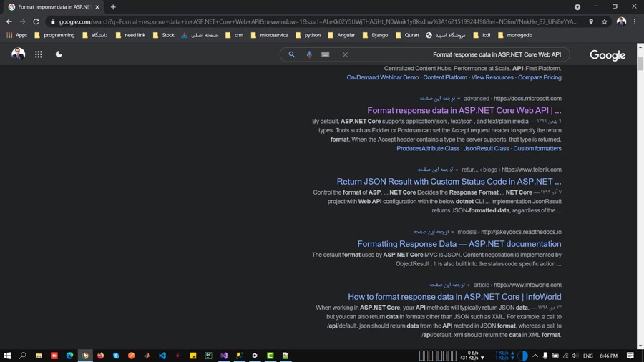This screenshot has width=644, height=362.
Task: Expand translate dropdown for infoworld.com result
Action: pos(469,285)
